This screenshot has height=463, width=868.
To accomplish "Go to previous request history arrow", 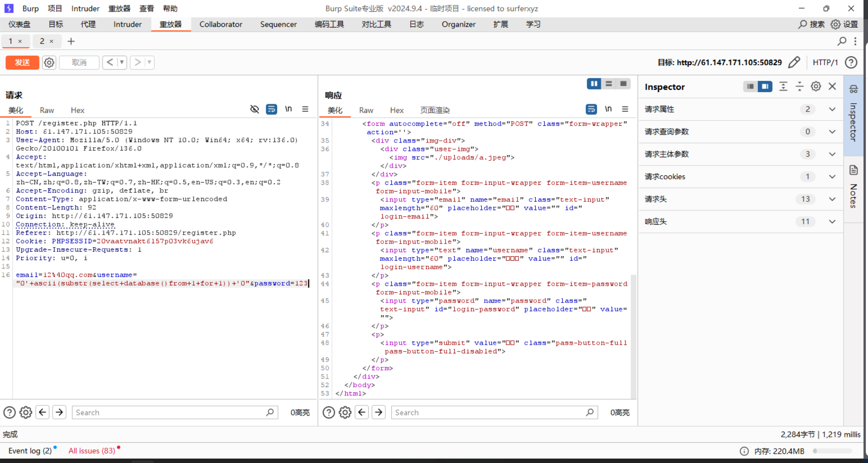I will [110, 62].
